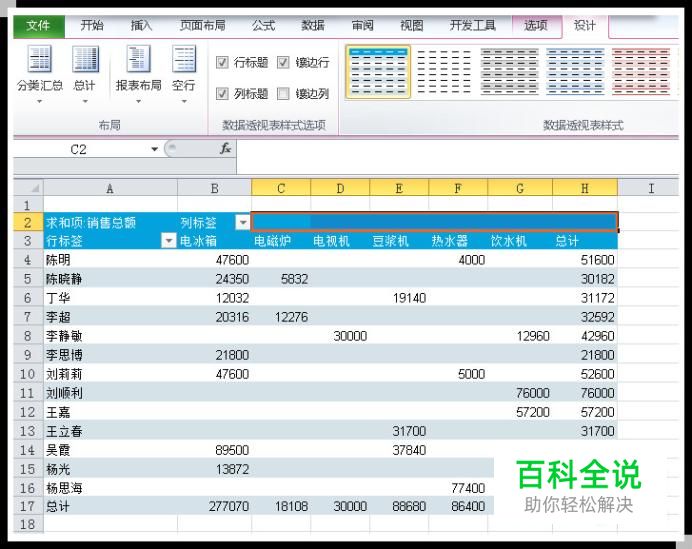692x549 pixels.
Task: Click the cell with value 89500
Action: click(214, 450)
